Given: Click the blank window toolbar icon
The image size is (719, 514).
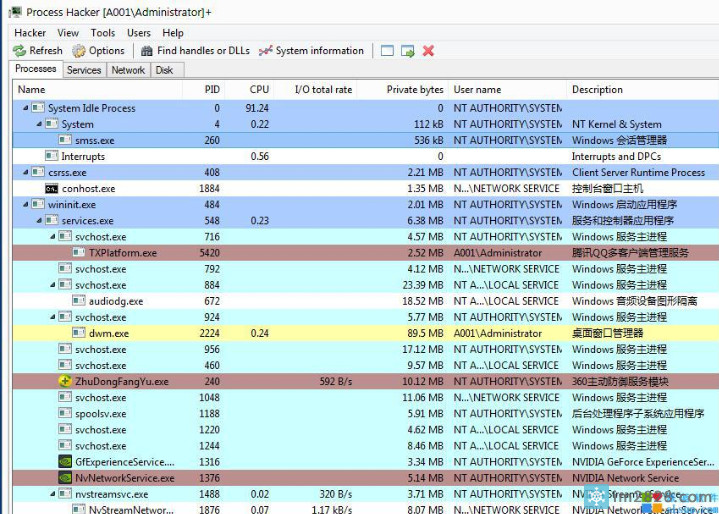Looking at the screenshot, I should pos(387,51).
